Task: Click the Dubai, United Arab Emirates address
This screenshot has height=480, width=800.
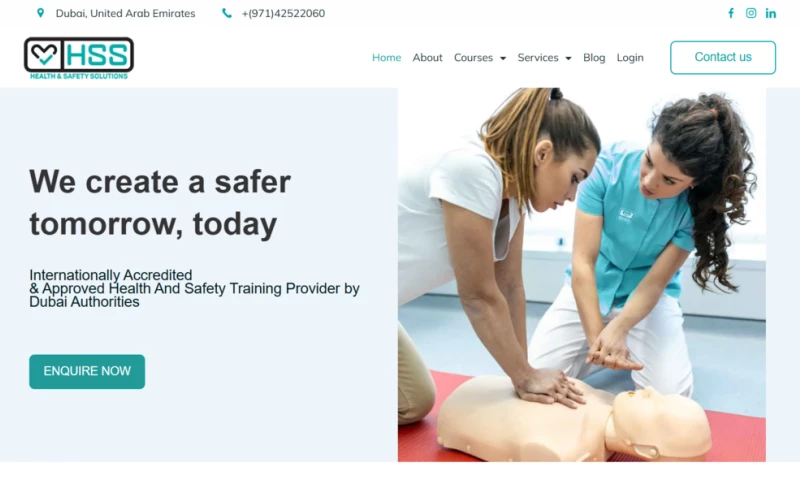Action: 125,13
